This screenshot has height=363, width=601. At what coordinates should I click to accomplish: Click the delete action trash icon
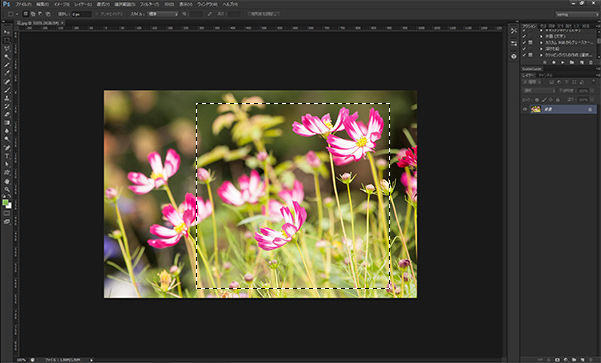click(x=591, y=62)
